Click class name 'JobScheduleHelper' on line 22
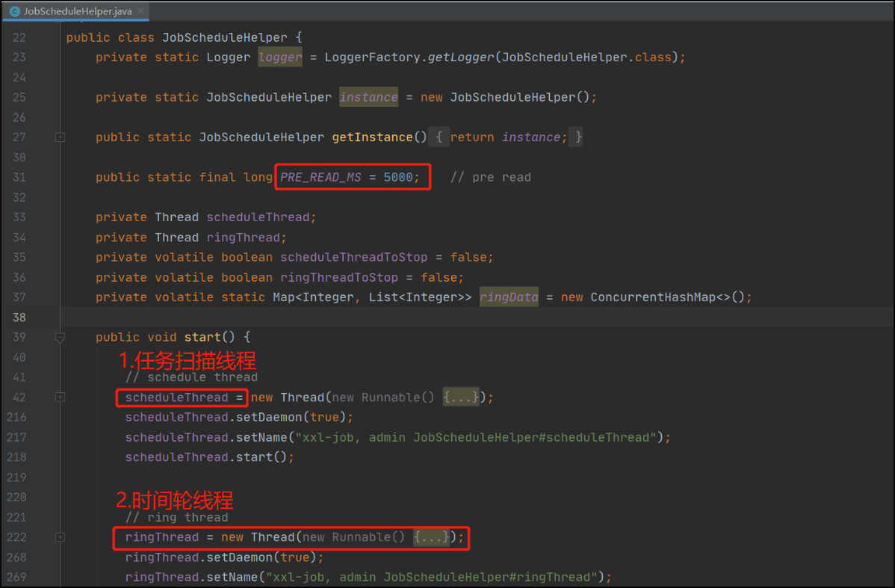 pos(225,37)
